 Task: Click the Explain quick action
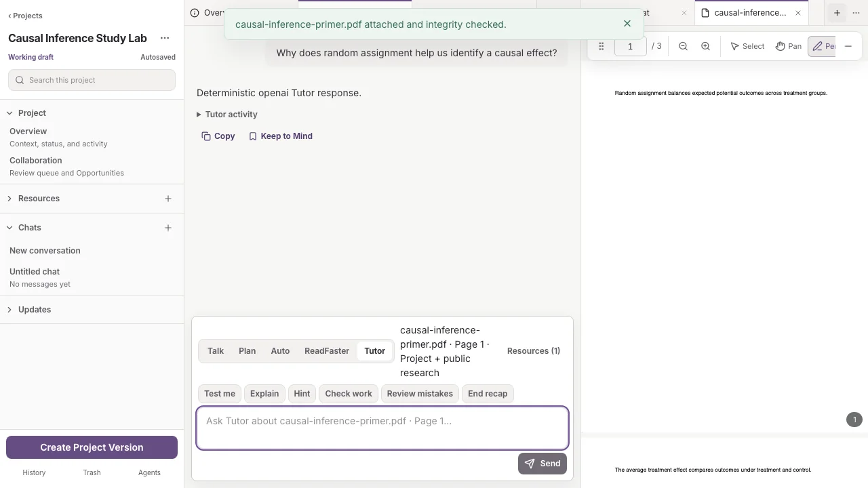coord(264,394)
